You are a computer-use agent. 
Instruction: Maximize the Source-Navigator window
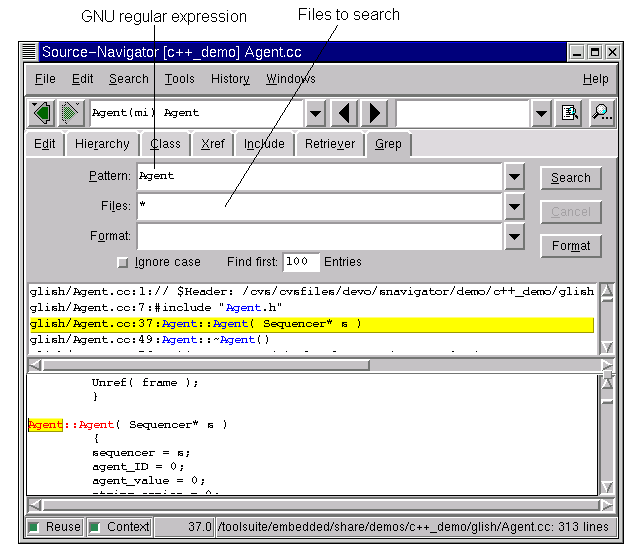pyautogui.click(x=595, y=52)
